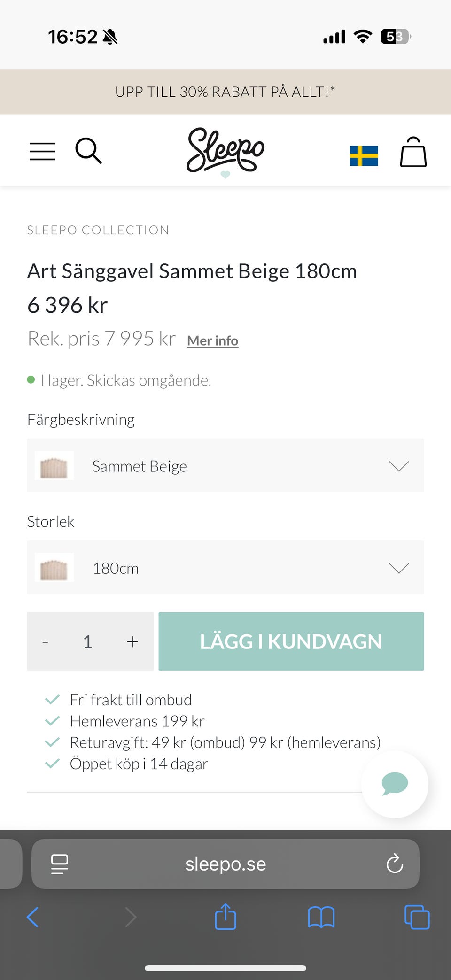Tap the Safari share icon
Image resolution: width=451 pixels, height=980 pixels.
225,917
